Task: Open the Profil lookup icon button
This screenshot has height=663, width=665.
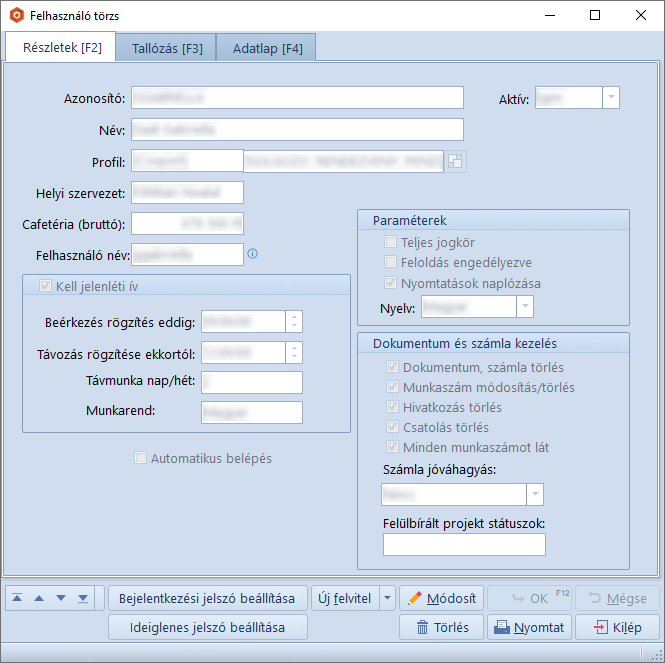Action: [455, 161]
